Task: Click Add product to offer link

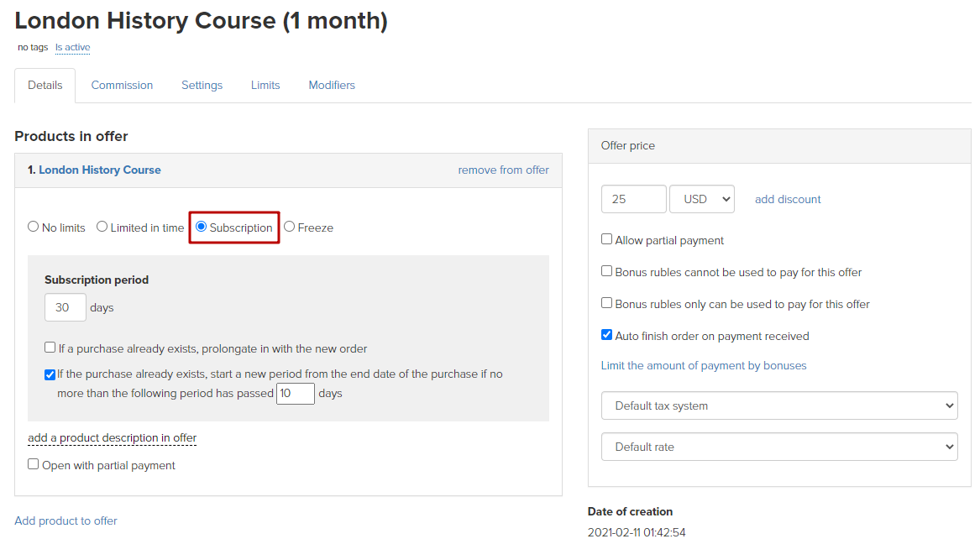Action: coord(66,520)
